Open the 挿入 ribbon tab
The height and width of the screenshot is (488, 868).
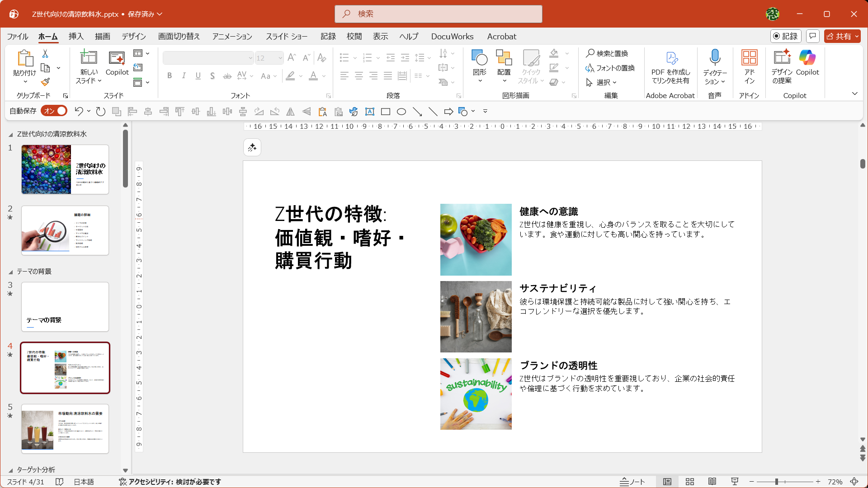(x=76, y=37)
